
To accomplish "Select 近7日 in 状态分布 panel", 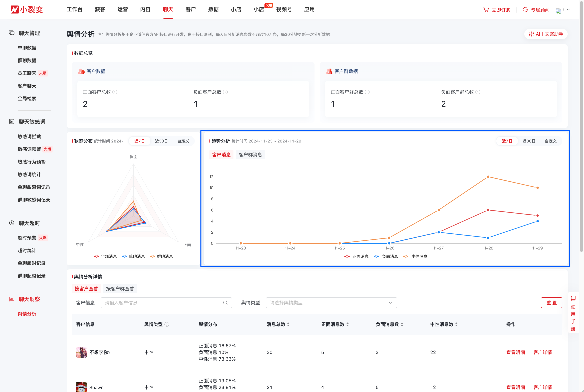I will click(140, 141).
